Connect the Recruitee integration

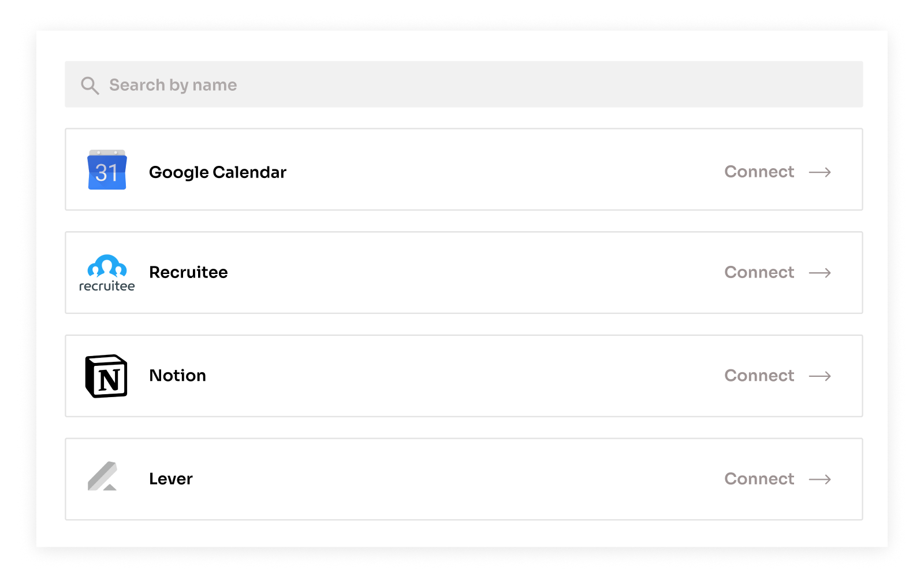pyautogui.click(x=759, y=272)
